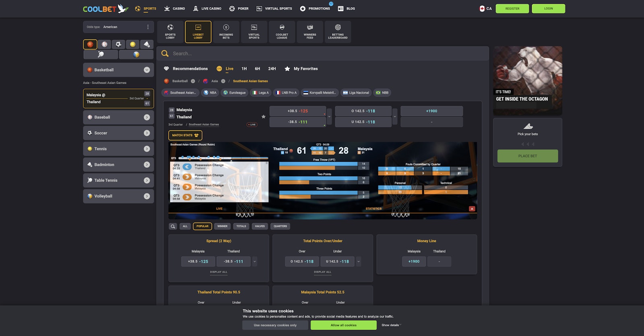644x336 pixels.
Task: Collapse the live statistics widget
Action: [472, 208]
